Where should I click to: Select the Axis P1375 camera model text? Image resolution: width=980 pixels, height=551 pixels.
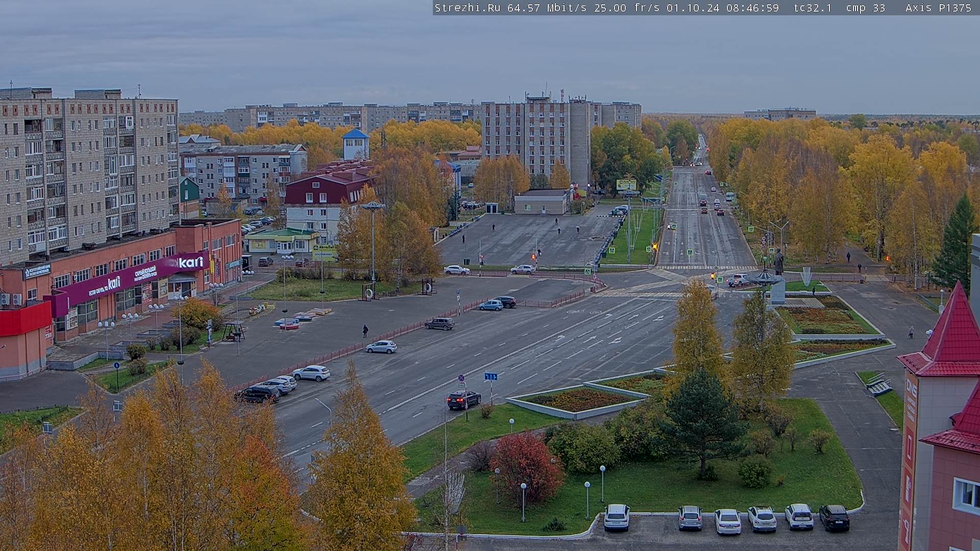point(938,8)
